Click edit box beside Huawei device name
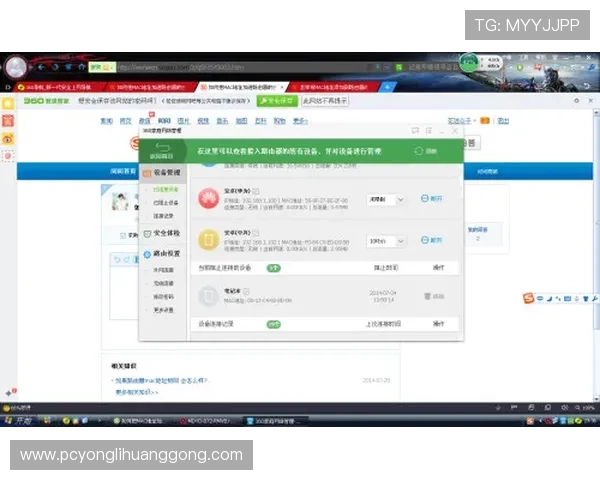This screenshot has height=480, width=600. click(256, 191)
